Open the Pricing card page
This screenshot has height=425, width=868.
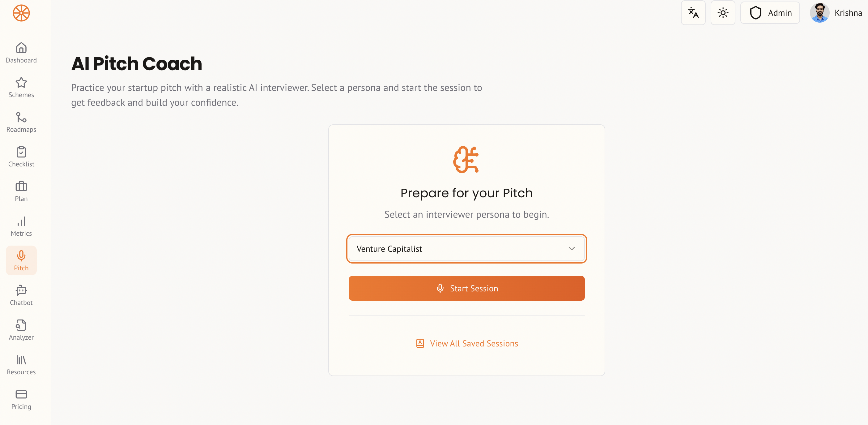[21, 399]
